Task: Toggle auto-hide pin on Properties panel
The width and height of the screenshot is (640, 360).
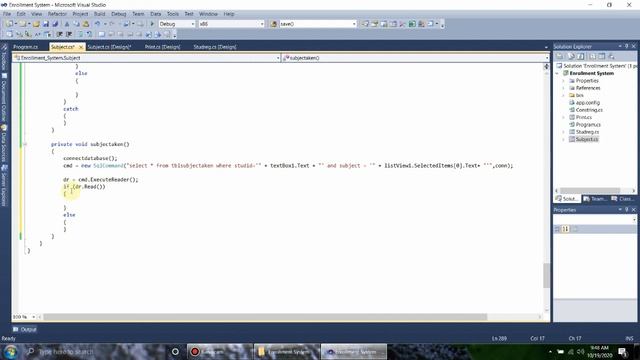Action: point(627,209)
